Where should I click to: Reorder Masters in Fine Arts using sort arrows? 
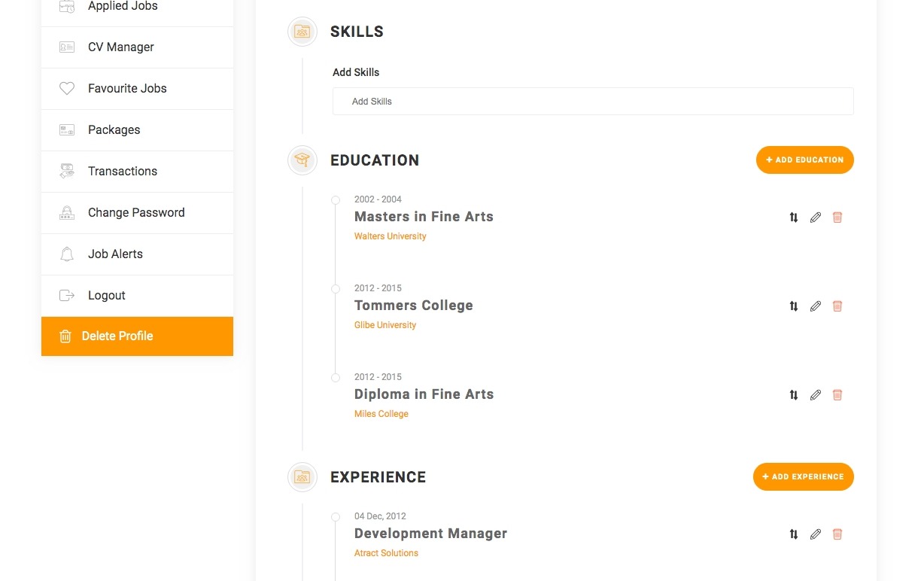click(x=794, y=217)
